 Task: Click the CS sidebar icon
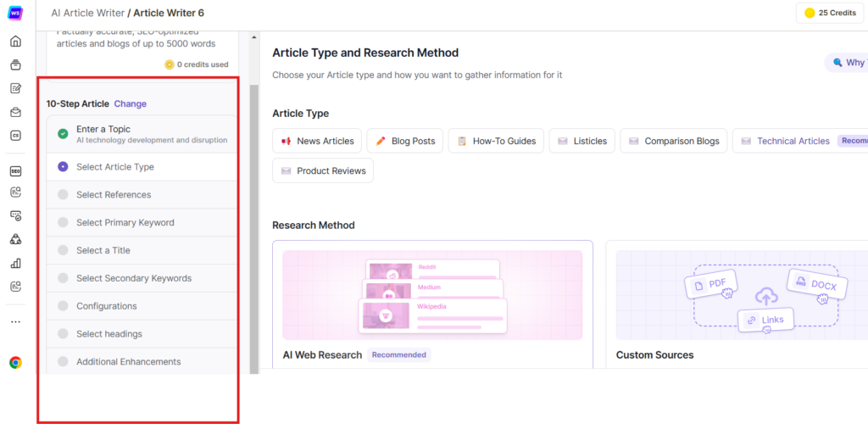pyautogui.click(x=15, y=136)
